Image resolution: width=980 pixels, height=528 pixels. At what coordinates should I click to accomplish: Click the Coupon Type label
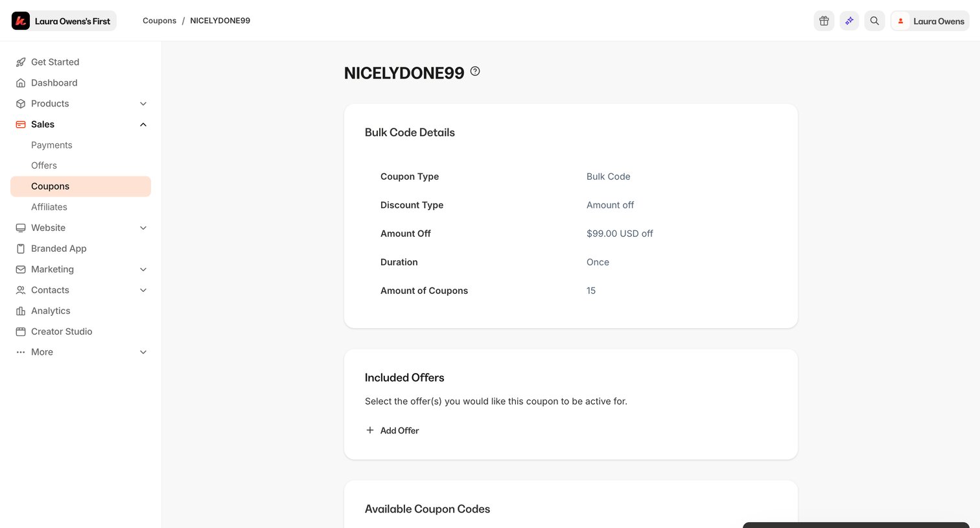pyautogui.click(x=410, y=176)
